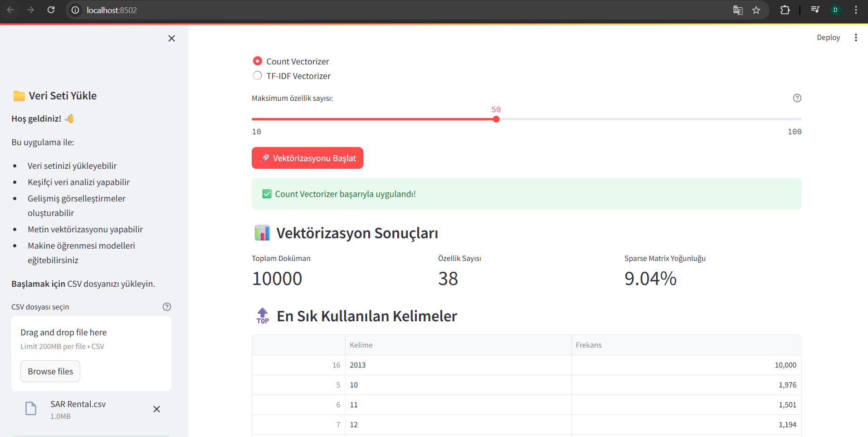This screenshot has width=868, height=437.
Task: Click the Chrome profile avatar D
Action: pos(836,10)
